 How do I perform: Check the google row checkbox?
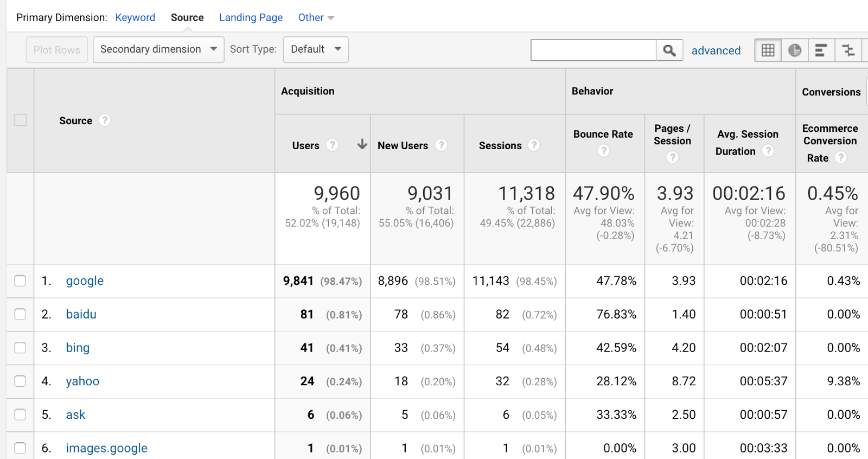[20, 280]
